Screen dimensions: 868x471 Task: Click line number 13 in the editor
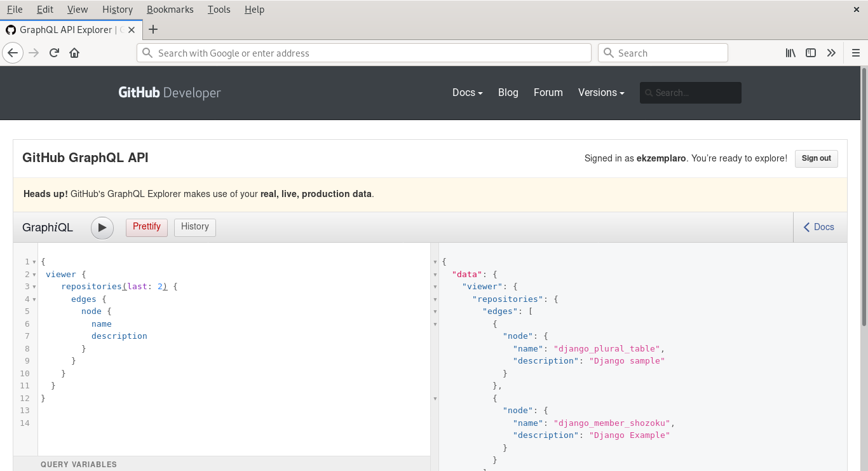(25, 411)
